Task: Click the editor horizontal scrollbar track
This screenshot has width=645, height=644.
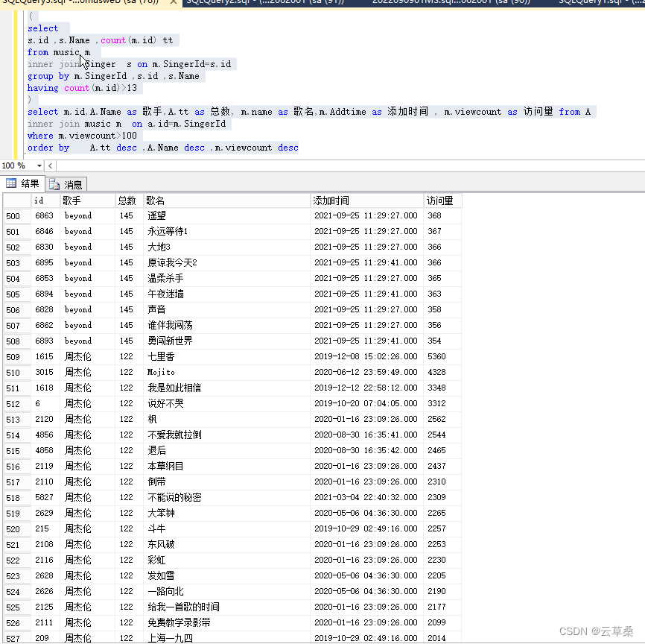Action: coord(351,165)
